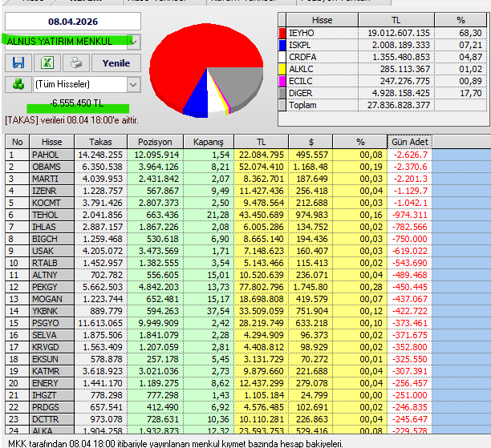This screenshot has width=491, height=448.
Task: Click the No column header
Action: click(x=17, y=142)
